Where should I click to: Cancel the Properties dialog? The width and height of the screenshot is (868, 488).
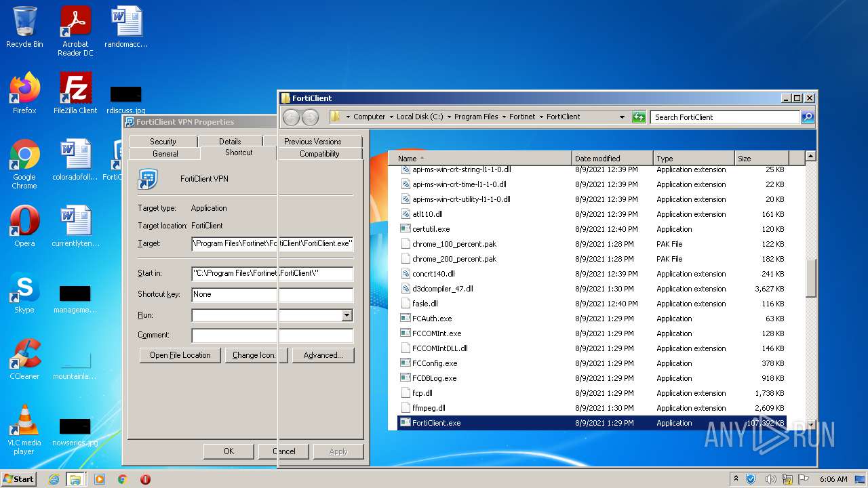coord(284,451)
